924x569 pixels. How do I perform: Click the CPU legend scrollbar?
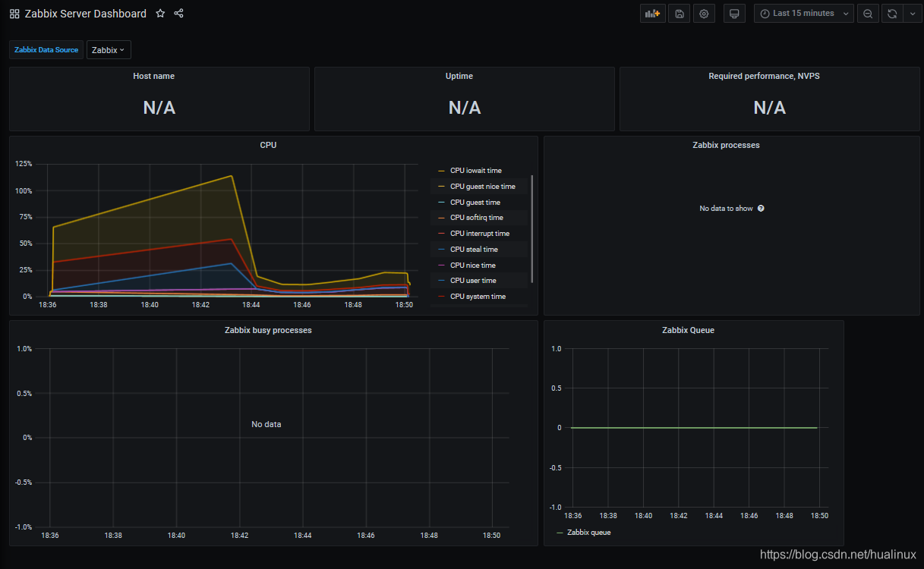pyautogui.click(x=531, y=228)
